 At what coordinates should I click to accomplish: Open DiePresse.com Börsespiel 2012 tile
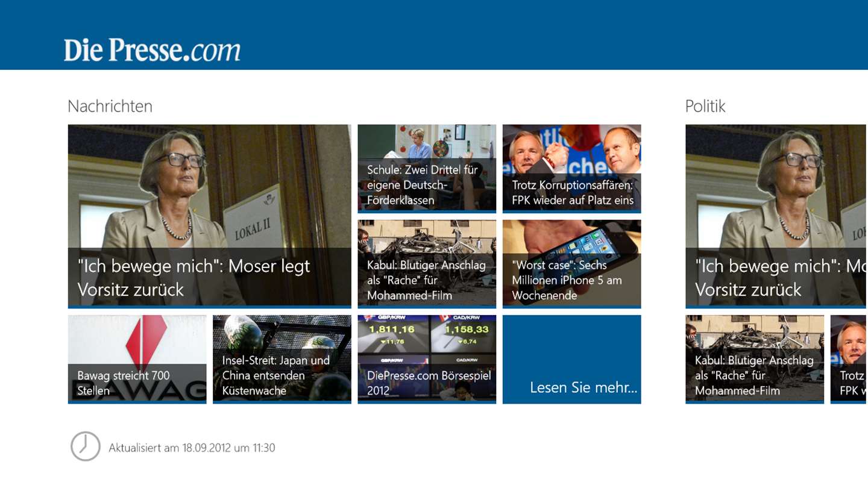pos(427,359)
